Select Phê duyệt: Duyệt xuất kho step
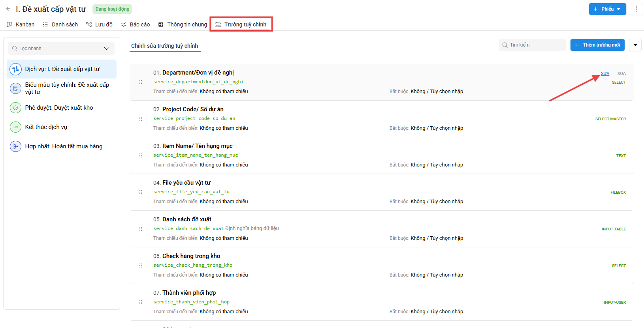Screen dimensions: 644x331 (x=62, y=108)
